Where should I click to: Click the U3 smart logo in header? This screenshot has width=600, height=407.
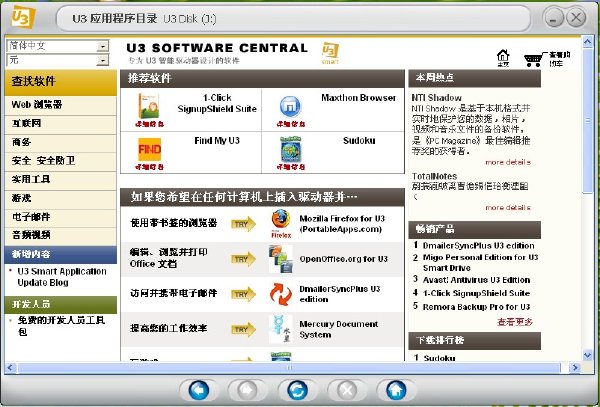(330, 53)
